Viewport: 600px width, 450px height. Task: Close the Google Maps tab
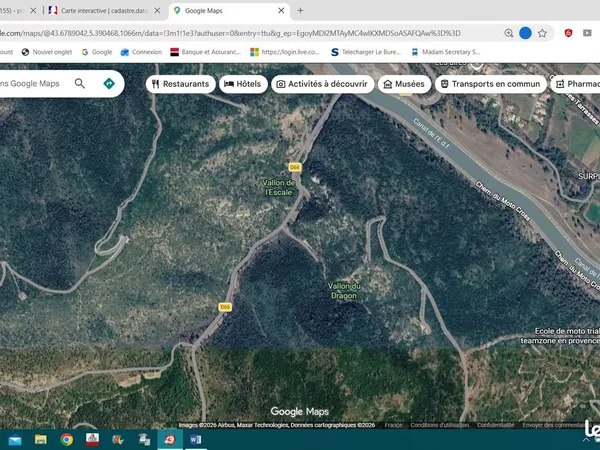coord(281,11)
